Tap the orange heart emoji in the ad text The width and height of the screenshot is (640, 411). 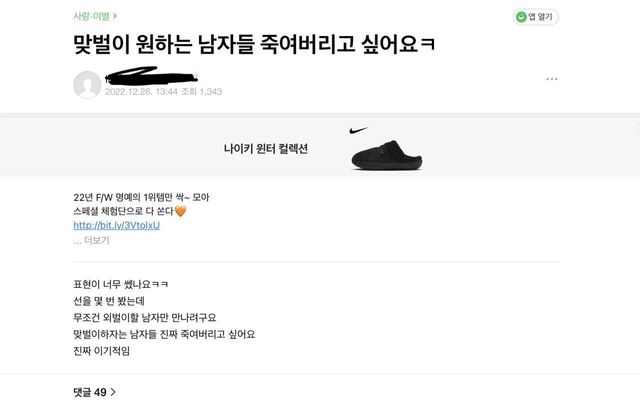pyautogui.click(x=181, y=211)
